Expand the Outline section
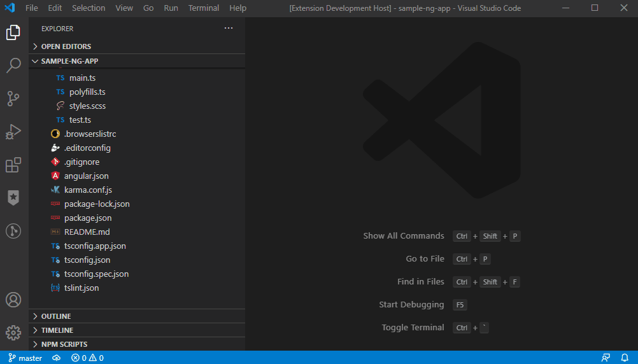 (x=137, y=316)
